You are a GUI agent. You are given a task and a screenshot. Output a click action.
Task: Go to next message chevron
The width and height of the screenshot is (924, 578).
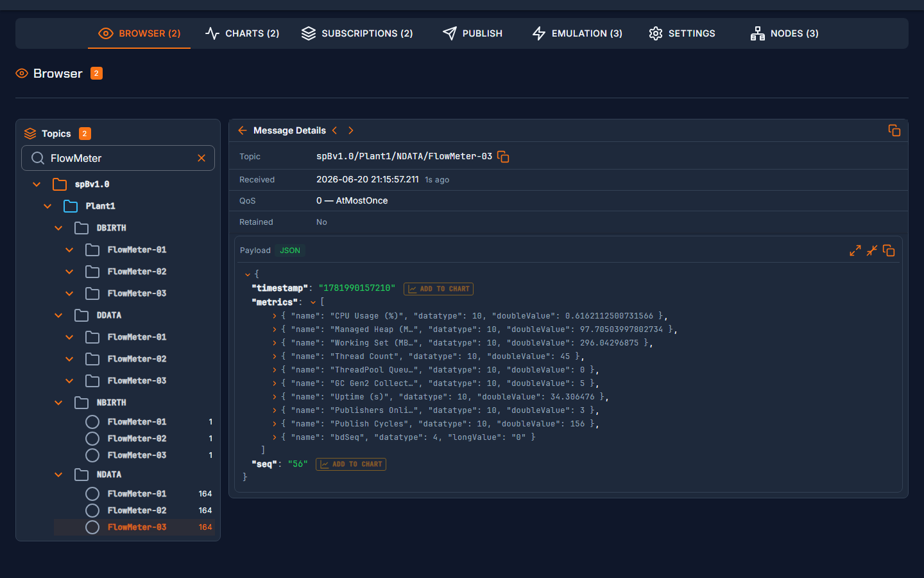[350, 130]
